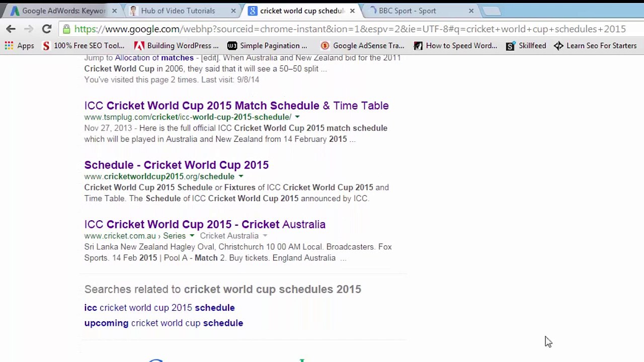Click the 100% Free SEO Tool bookmark icon
This screenshot has width=644, height=362.
46,46
